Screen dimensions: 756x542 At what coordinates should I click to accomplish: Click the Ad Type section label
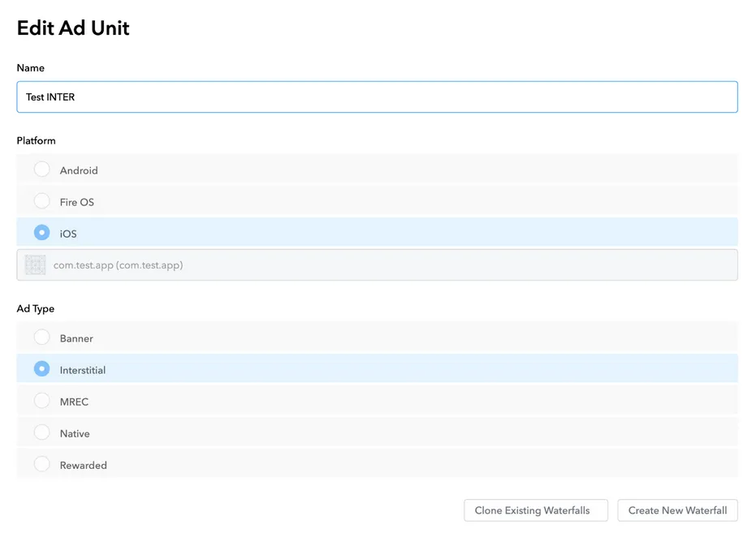36,309
